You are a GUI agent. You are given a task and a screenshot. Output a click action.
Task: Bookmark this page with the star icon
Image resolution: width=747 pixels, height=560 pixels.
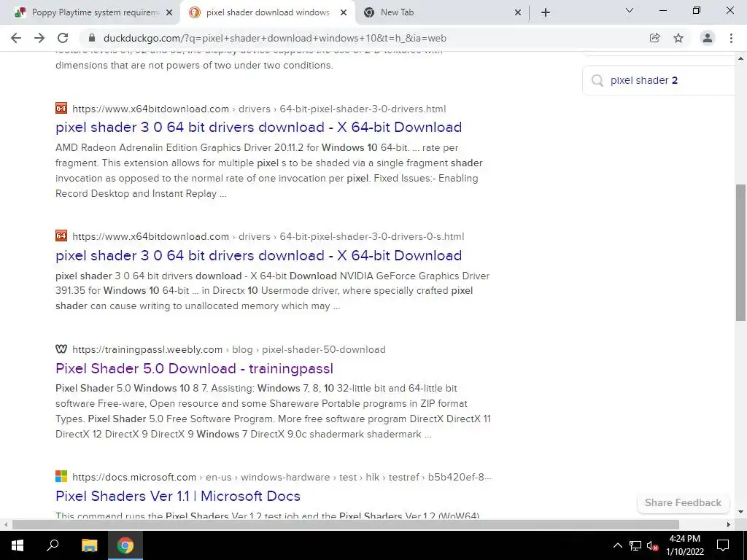pos(678,38)
